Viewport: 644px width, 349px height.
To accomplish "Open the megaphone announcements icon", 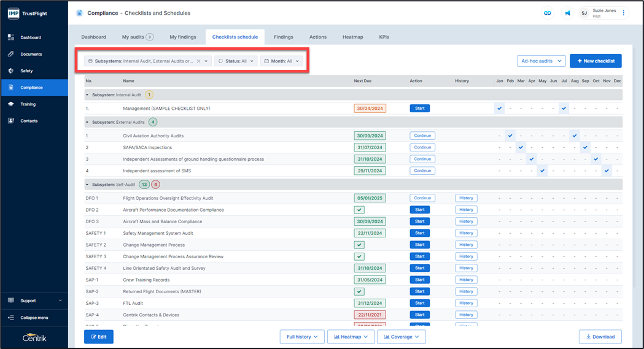I will tap(567, 13).
